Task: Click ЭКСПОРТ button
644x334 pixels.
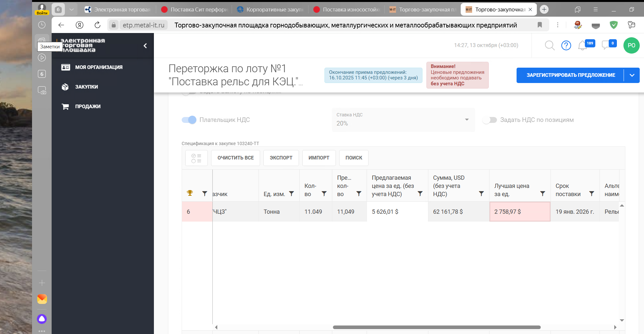Action: click(281, 158)
